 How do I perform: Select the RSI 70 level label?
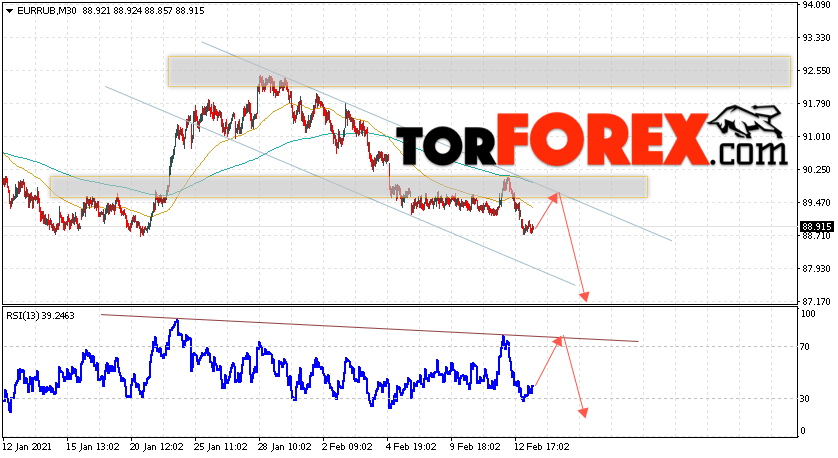(806, 347)
